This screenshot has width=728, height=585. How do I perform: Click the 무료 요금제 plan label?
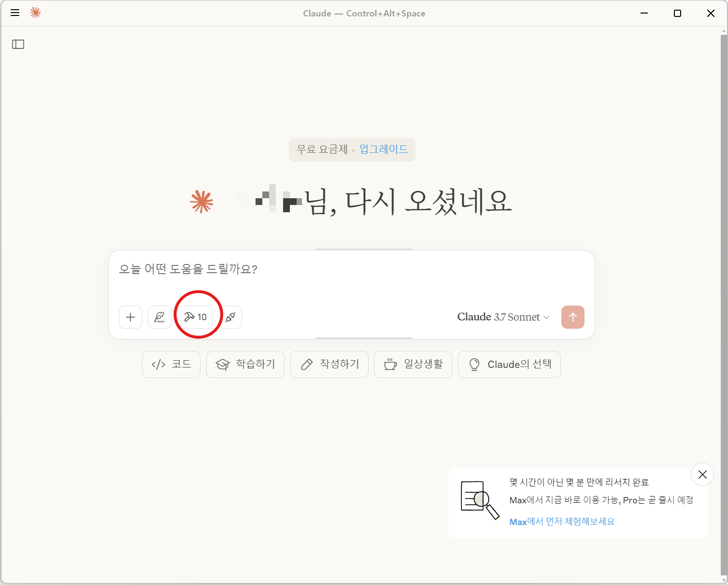click(322, 149)
